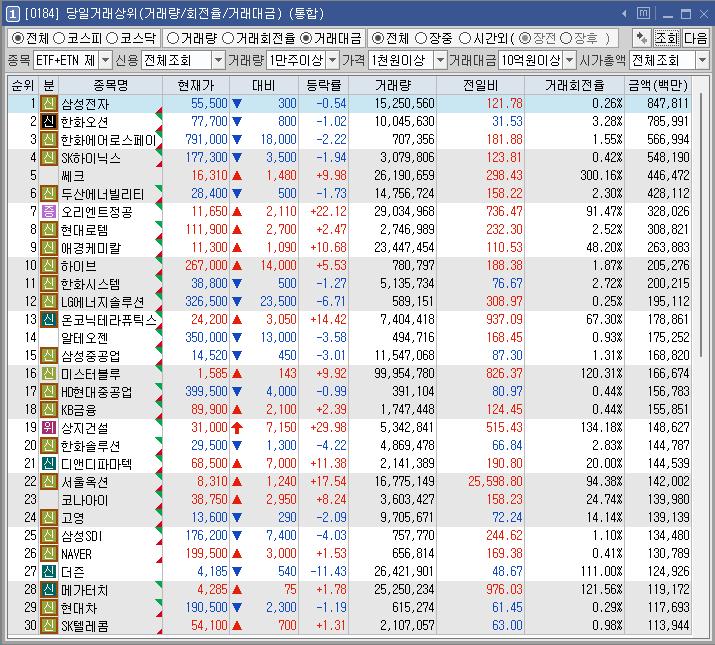Click the window number 1 icon in title bar
This screenshot has width=715, height=645.
point(12,14)
